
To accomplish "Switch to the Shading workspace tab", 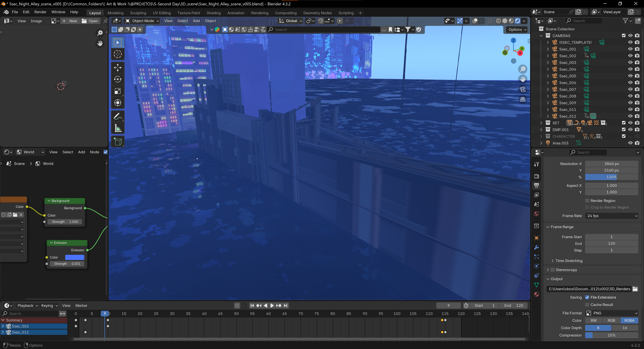I will [213, 13].
